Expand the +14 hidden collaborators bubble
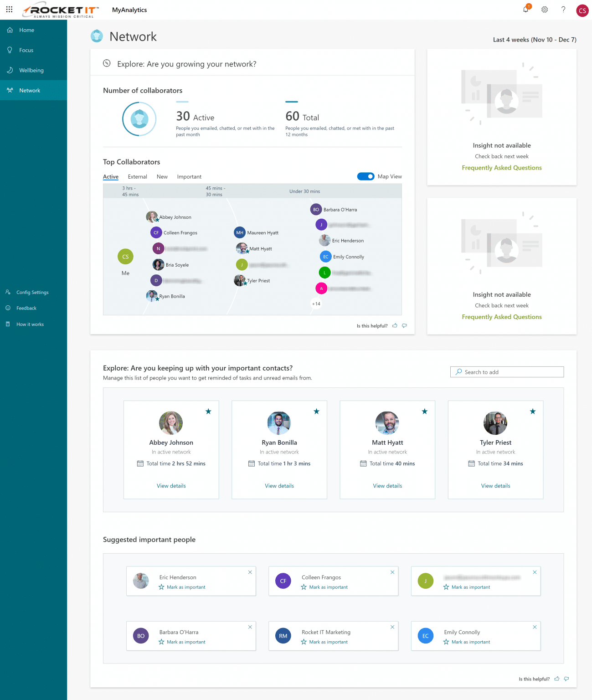The width and height of the screenshot is (592, 700). [x=316, y=304]
